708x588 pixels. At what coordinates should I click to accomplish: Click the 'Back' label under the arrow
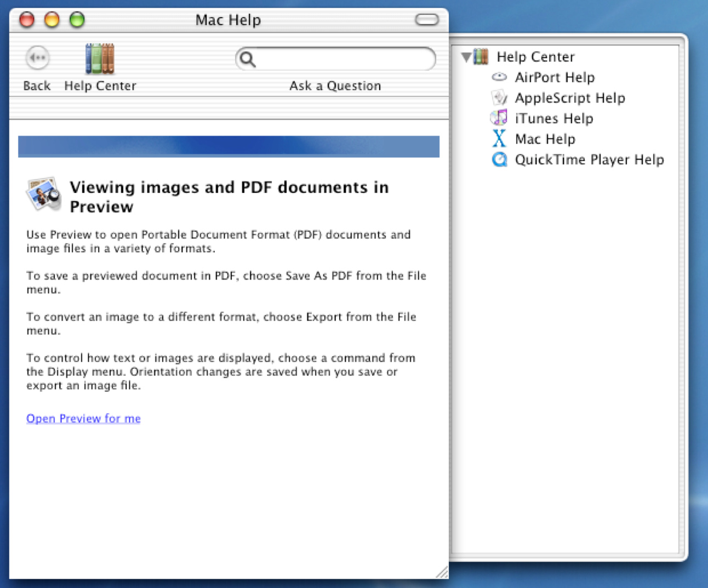coord(37,85)
